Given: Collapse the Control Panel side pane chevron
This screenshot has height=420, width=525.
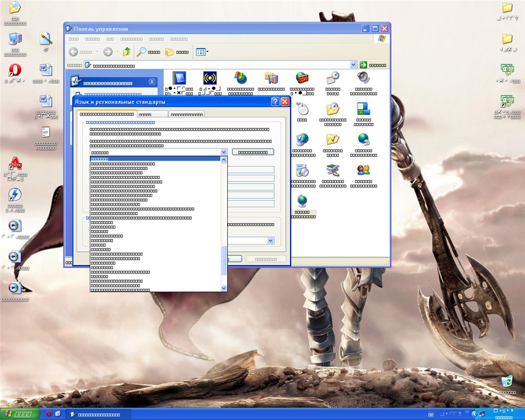Looking at the screenshot, I should pos(152,82).
